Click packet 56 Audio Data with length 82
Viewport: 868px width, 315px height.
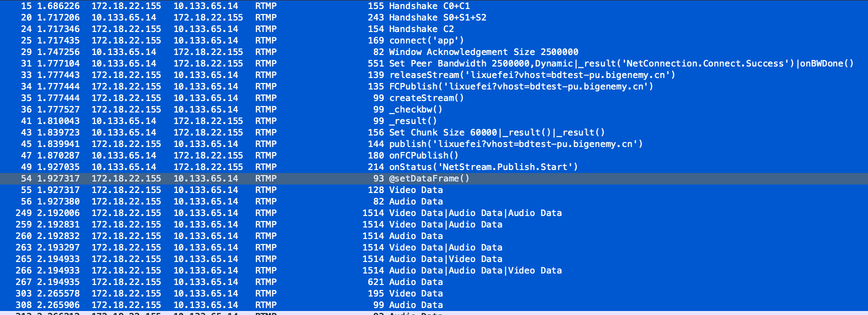pos(416,201)
